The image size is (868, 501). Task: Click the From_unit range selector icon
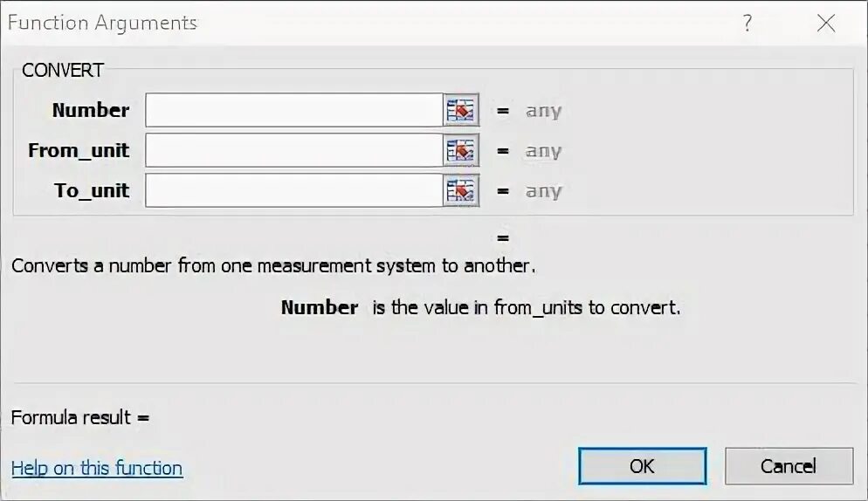461,151
